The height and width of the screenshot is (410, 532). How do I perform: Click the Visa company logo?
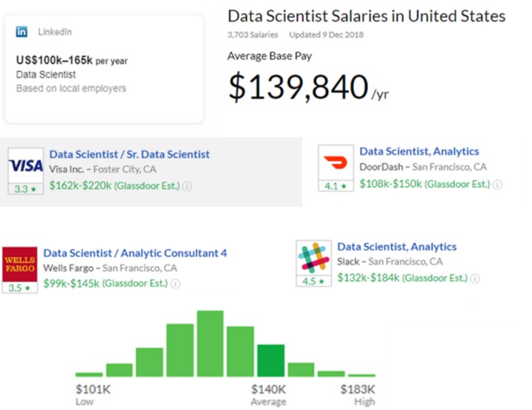(x=26, y=165)
